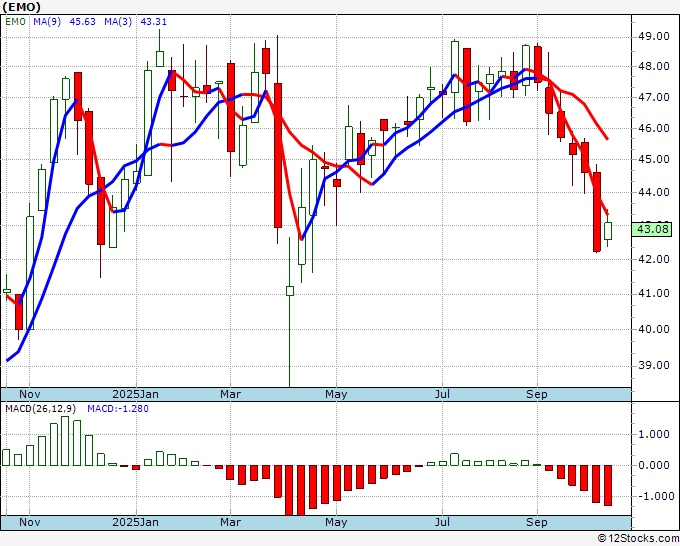The width and height of the screenshot is (680, 546).
Task: Click Mar on the price chart axis
Action: pos(230,394)
